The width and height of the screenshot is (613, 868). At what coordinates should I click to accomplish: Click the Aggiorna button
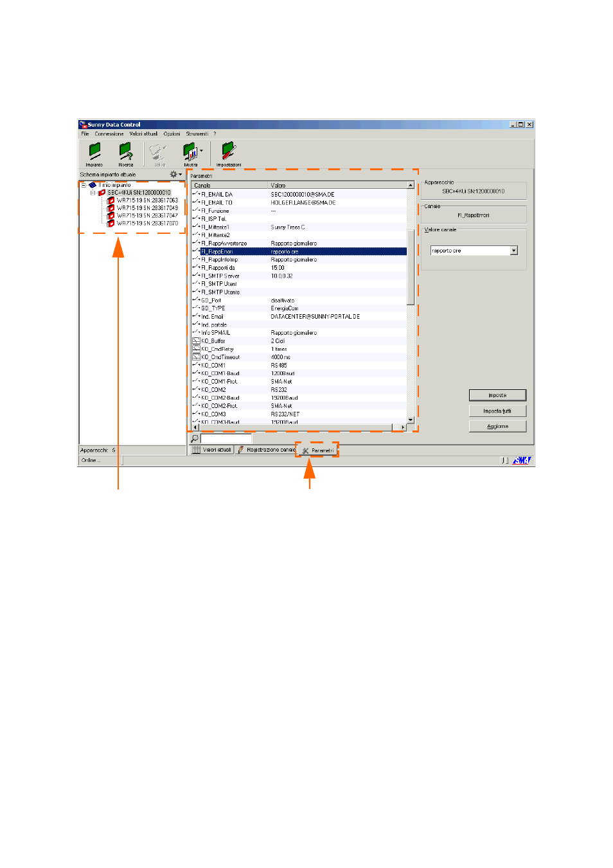coord(497,426)
